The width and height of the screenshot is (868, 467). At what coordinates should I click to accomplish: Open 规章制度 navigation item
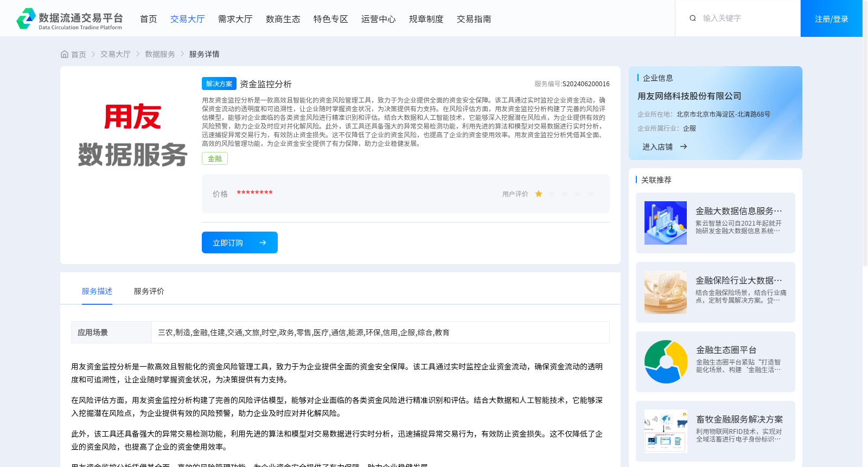[426, 19]
